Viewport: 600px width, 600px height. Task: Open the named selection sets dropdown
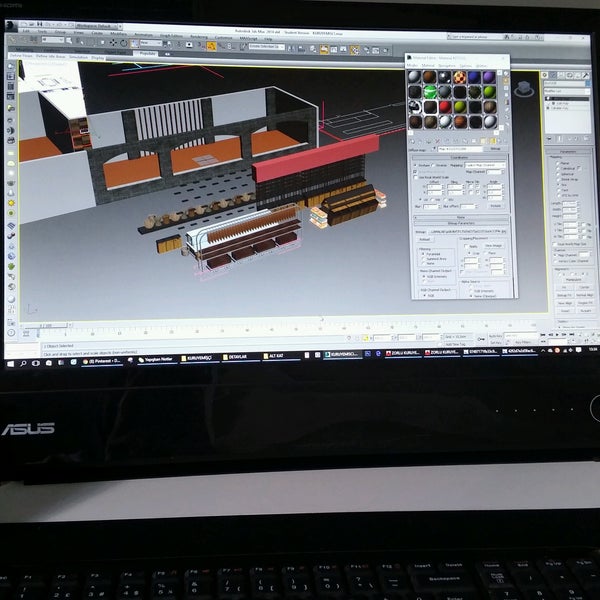pos(266,47)
